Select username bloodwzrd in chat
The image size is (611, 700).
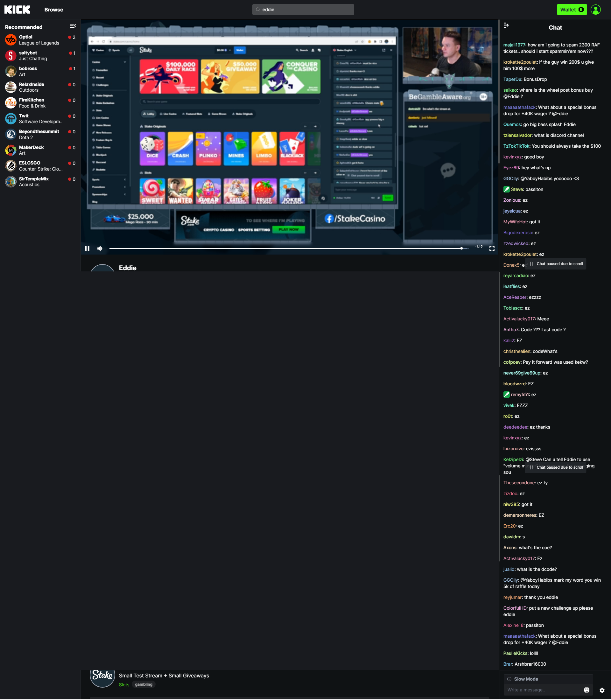[x=515, y=384]
